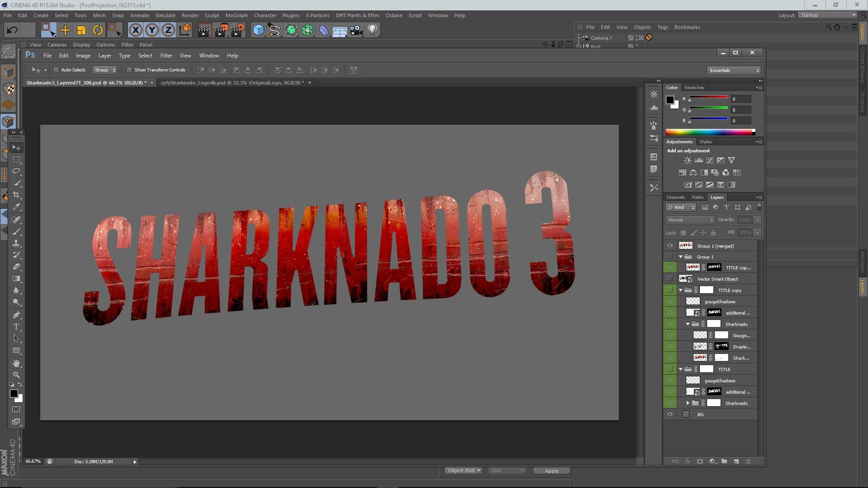Click the create new layer icon
This screenshot has width=868, height=488.
click(x=736, y=461)
